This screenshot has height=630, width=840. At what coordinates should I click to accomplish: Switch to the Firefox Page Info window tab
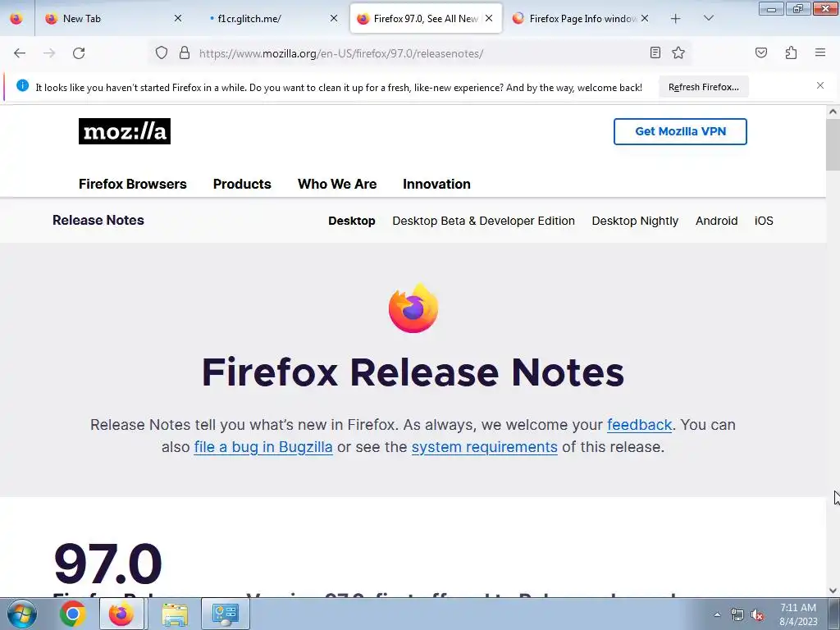pyautogui.click(x=582, y=19)
